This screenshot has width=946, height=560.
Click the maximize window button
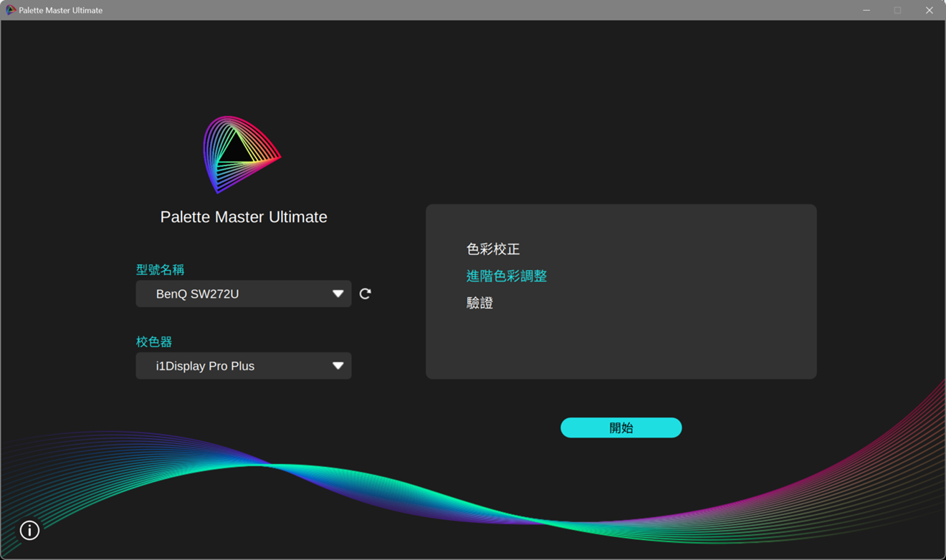[897, 10]
